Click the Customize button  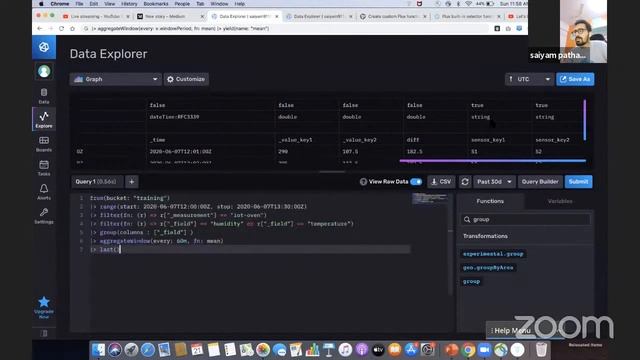click(187, 79)
